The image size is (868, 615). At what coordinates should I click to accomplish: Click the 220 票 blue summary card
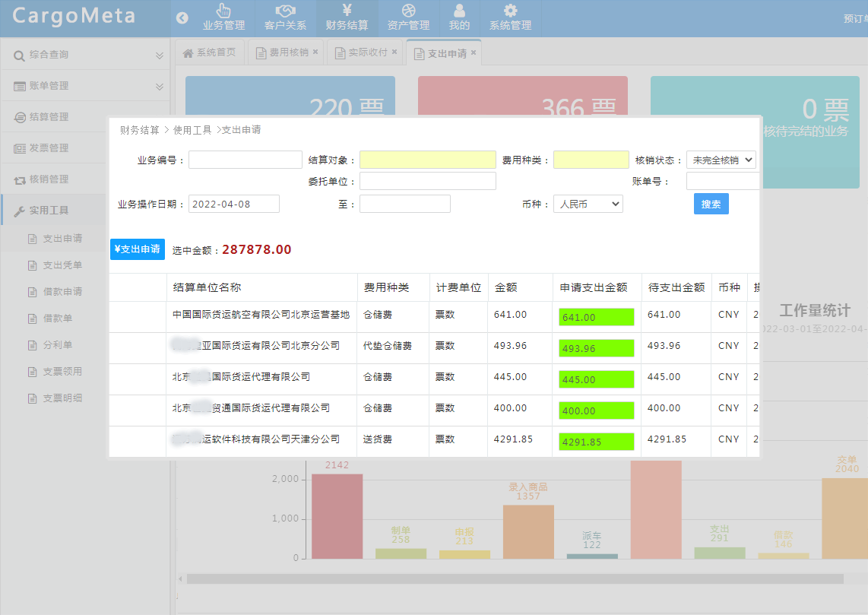290,96
